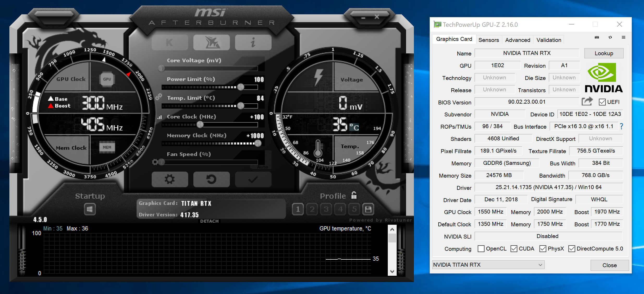This screenshot has width=644, height=294.
Task: Click the info button in Afterburner
Action: pos(253,42)
